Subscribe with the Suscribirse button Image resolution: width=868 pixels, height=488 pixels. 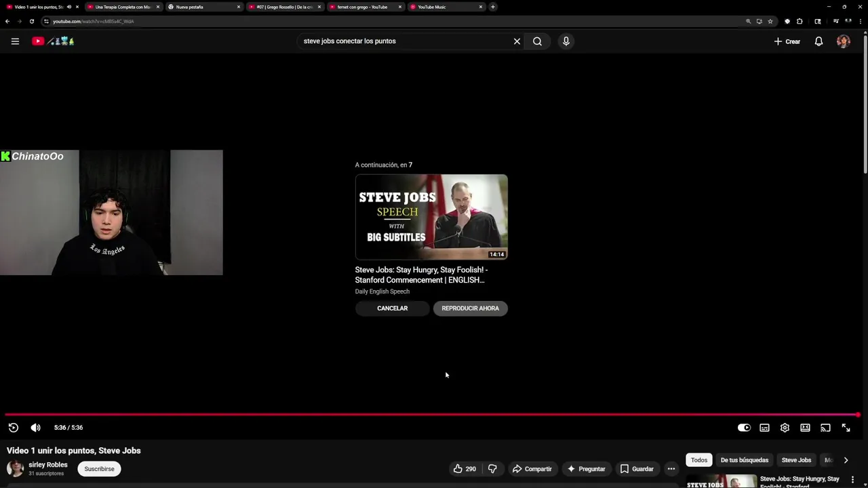click(99, 469)
